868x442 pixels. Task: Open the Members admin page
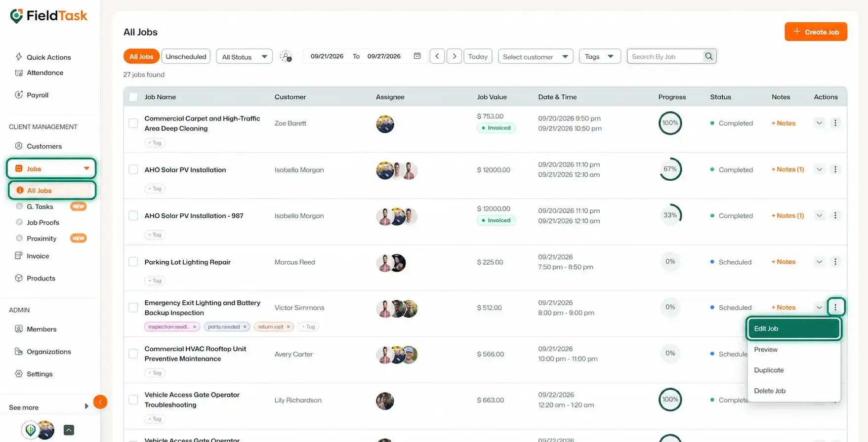click(x=36, y=329)
